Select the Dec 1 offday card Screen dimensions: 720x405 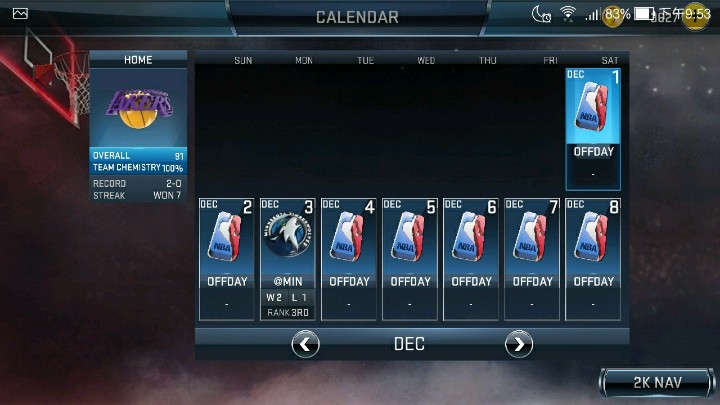[x=593, y=129]
